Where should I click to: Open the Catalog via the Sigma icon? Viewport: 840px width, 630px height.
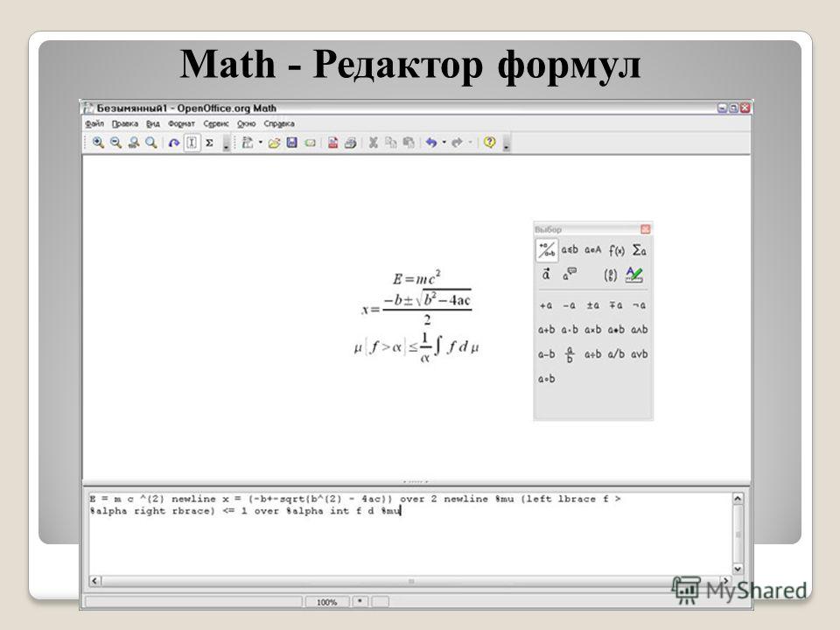(x=209, y=143)
